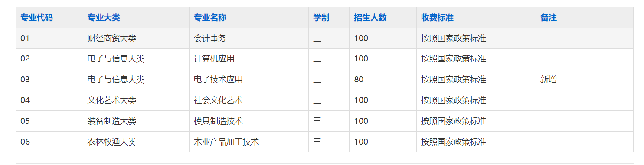Select the 计算机应用 cell
The width and height of the screenshot is (644, 165).
(x=249, y=59)
